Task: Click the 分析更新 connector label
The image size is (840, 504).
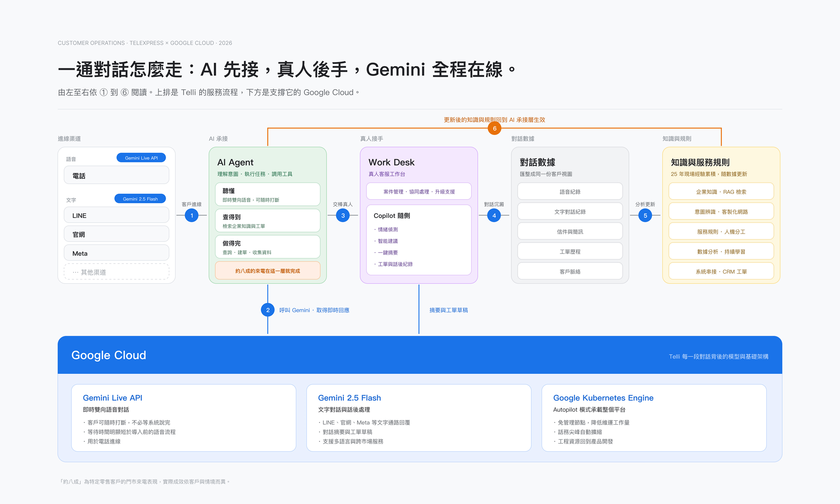Action: click(645, 204)
